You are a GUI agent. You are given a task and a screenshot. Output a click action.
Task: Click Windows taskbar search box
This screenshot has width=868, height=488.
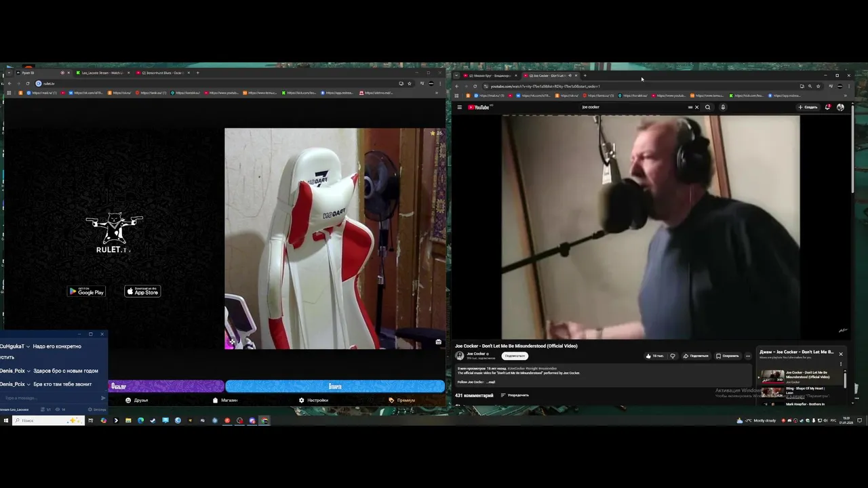click(49, 420)
